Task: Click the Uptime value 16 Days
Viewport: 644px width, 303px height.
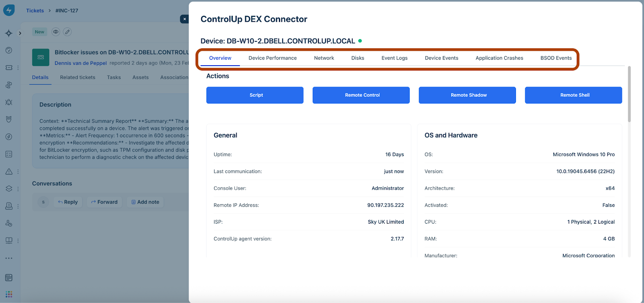Action: [394, 154]
